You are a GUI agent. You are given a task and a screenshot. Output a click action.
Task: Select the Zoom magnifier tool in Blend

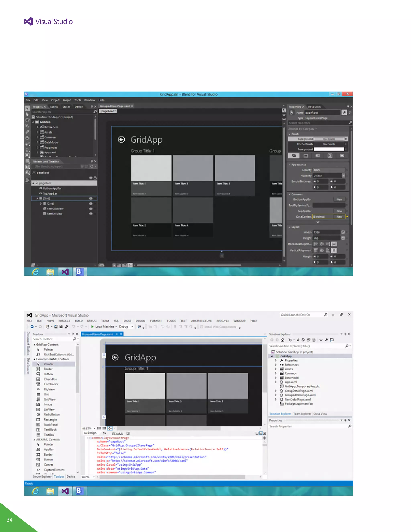(x=27, y=126)
